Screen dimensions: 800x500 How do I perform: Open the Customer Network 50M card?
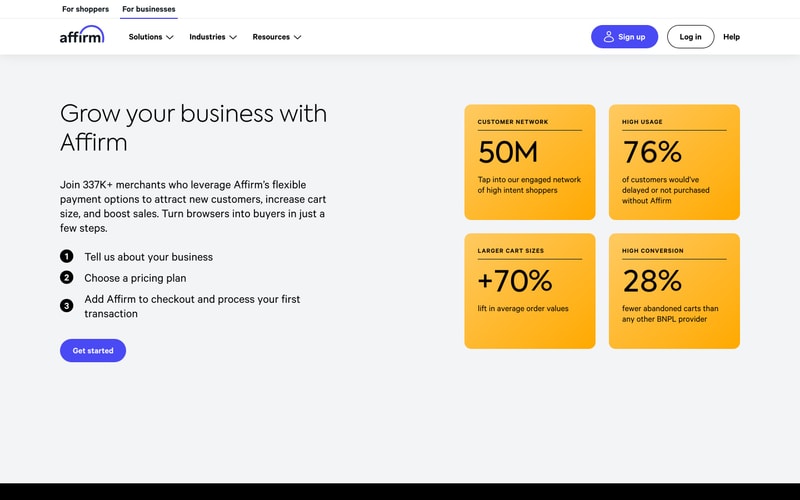tap(530, 162)
